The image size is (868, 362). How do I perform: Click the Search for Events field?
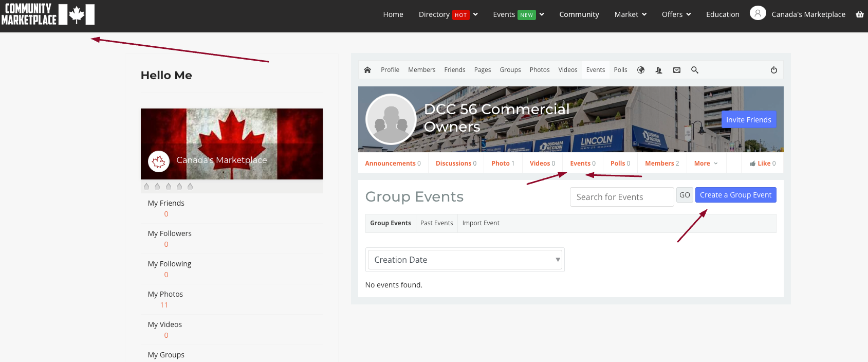tap(621, 197)
